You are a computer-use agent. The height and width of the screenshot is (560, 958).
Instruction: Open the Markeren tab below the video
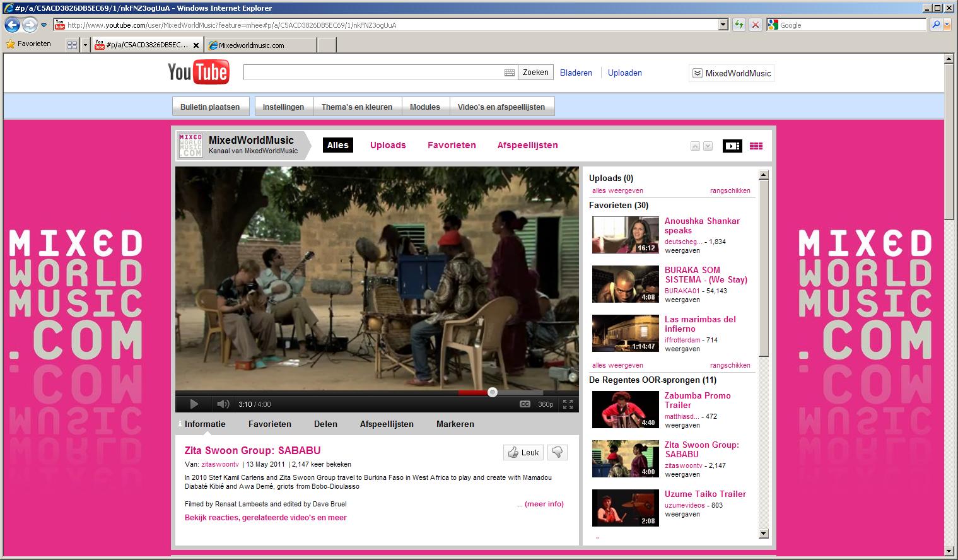[x=455, y=424]
